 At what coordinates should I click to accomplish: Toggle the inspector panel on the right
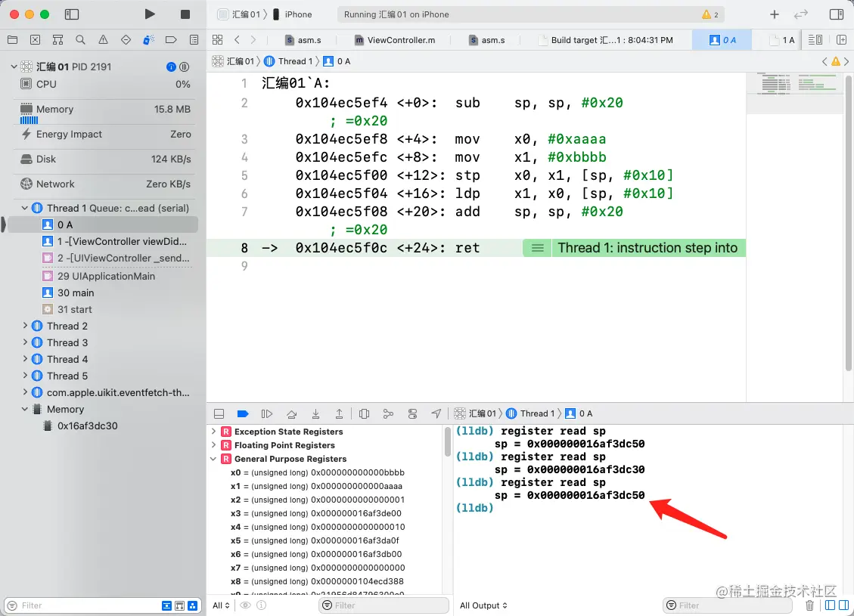click(x=836, y=14)
